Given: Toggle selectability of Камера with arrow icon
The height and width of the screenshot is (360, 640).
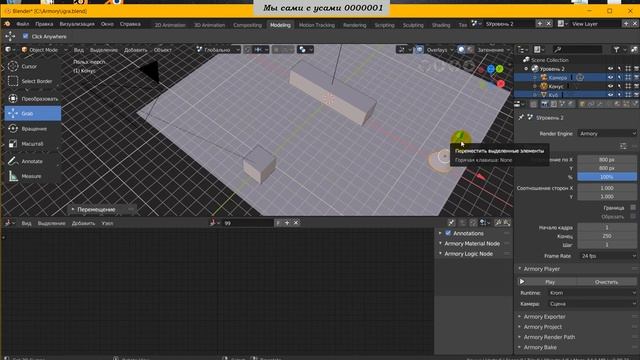Looking at the screenshot, I should click(619, 78).
